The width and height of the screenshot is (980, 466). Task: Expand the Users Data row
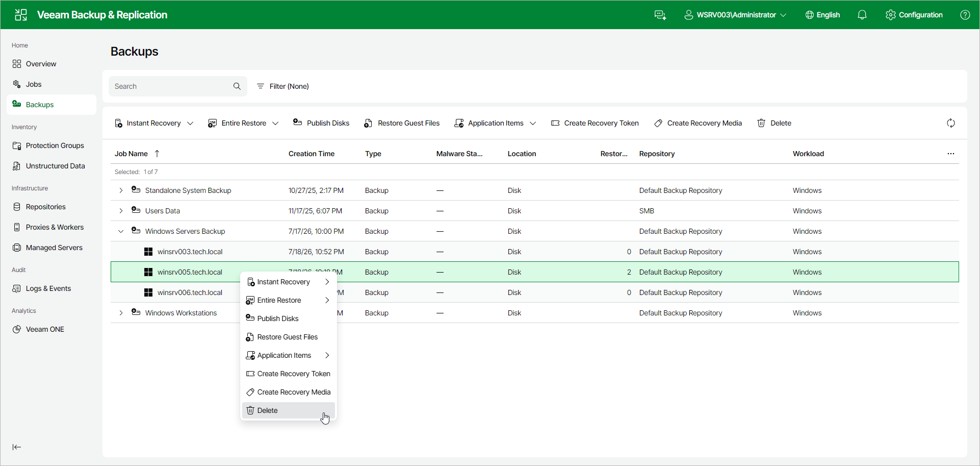pyautogui.click(x=121, y=211)
